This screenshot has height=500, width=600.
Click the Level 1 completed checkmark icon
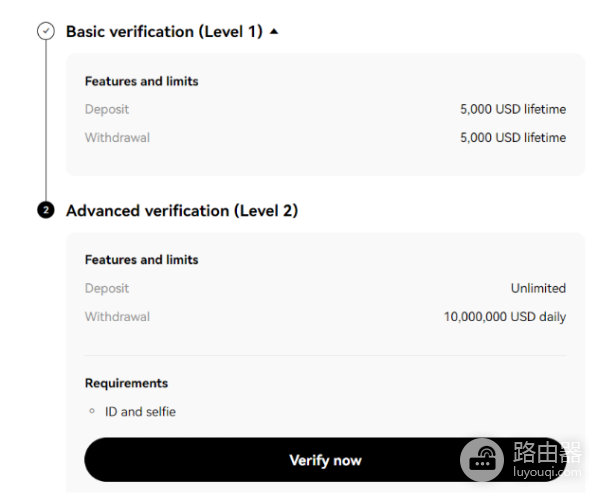tap(46, 31)
